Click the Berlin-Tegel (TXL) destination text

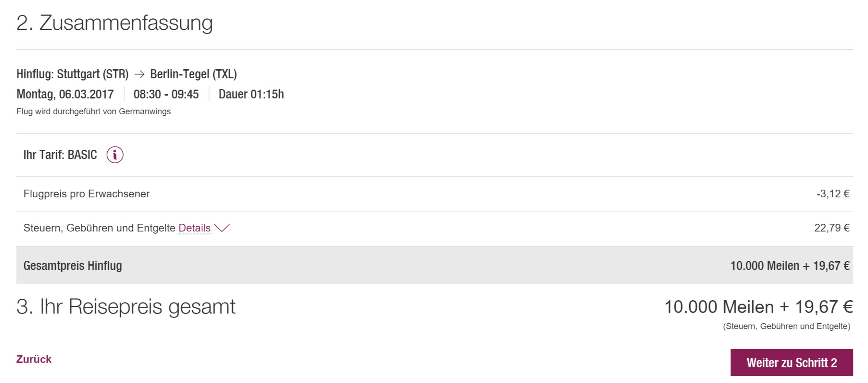[x=193, y=74]
